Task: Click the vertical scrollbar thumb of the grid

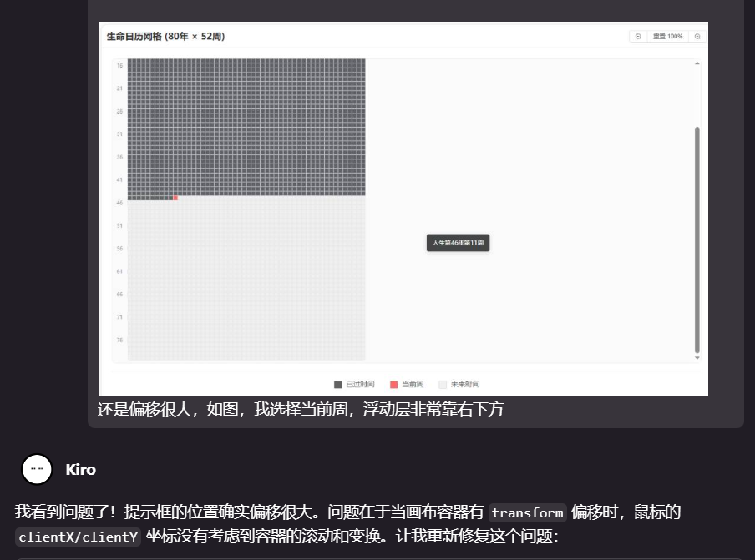Action: [x=697, y=240]
